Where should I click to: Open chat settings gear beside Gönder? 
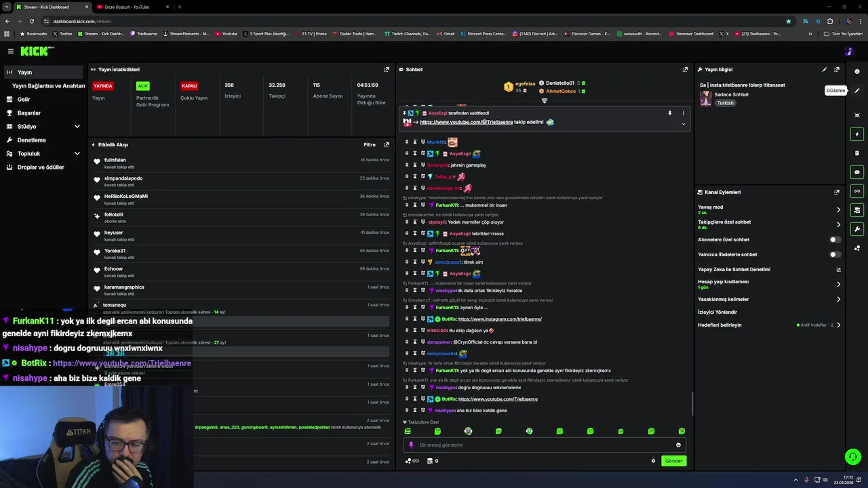pyautogui.click(x=653, y=461)
